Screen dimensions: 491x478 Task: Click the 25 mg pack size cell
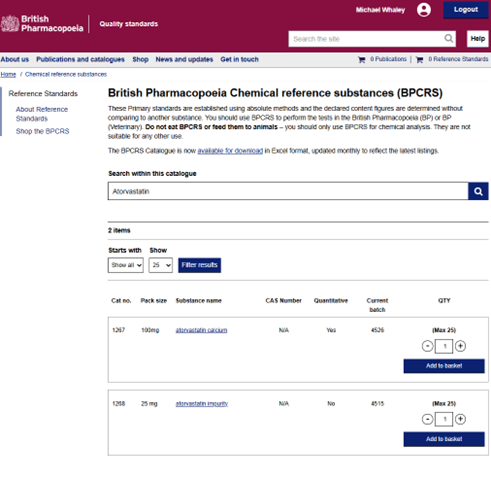[x=149, y=404]
